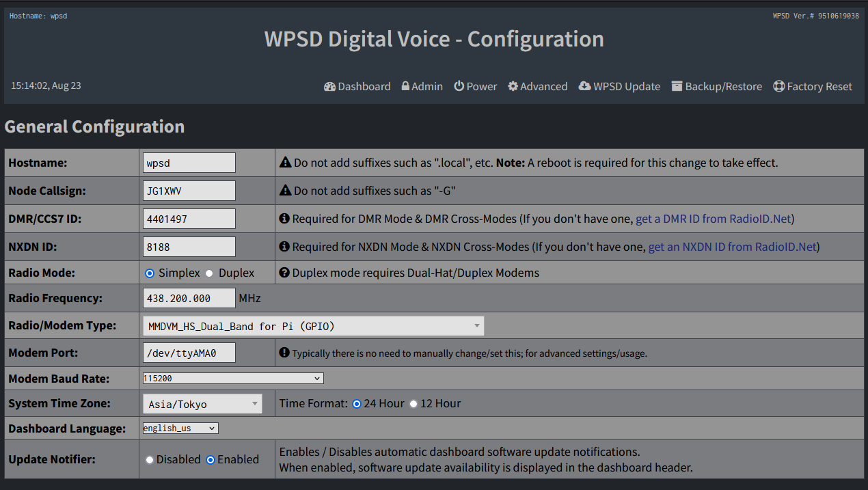Open the Advanced settings menu item
868x490 pixels.
[538, 87]
